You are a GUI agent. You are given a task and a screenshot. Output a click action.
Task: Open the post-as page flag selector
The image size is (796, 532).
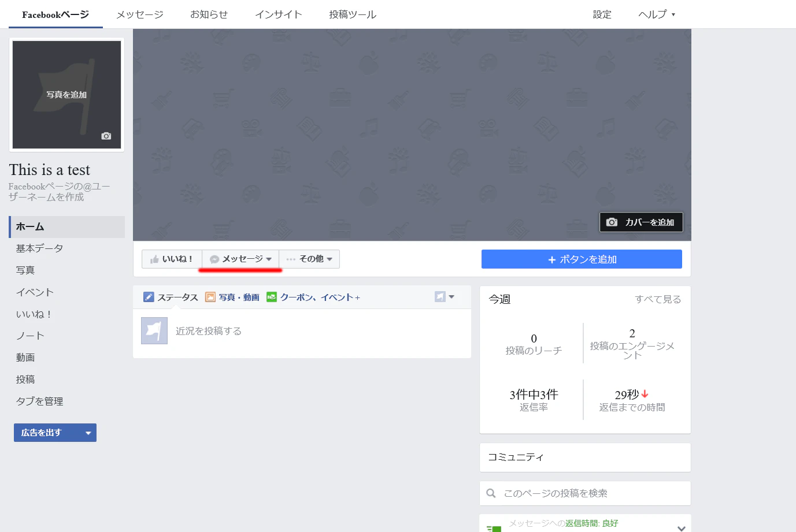(445, 296)
